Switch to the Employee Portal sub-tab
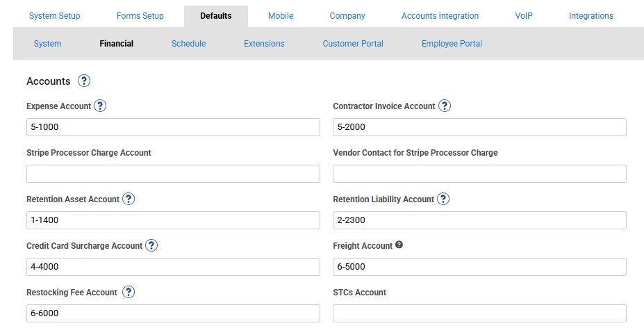 [x=452, y=44]
